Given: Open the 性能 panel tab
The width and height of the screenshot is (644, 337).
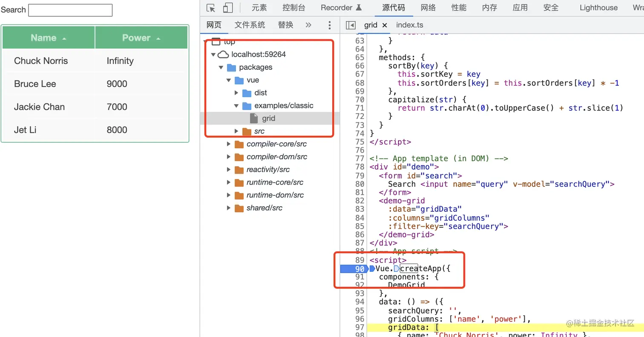Looking at the screenshot, I should pyautogui.click(x=459, y=8).
